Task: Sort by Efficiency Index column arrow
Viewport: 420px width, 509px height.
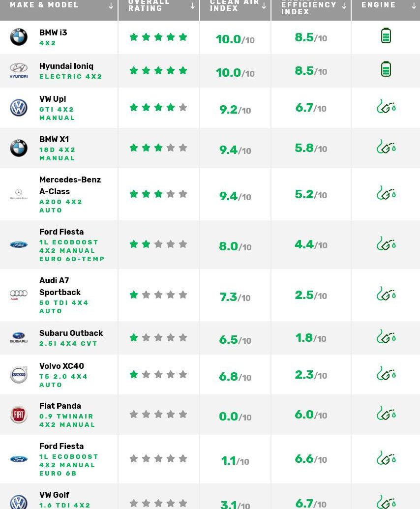Action: [x=344, y=6]
